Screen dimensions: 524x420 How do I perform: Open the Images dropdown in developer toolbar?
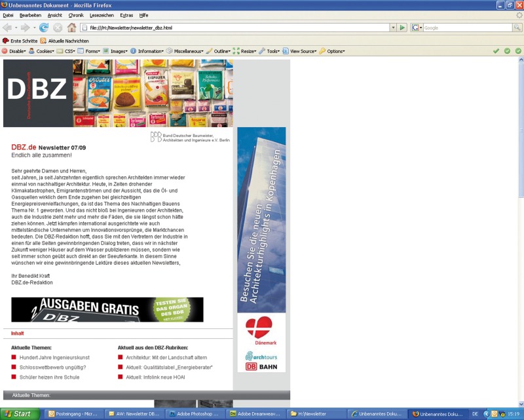(x=115, y=51)
